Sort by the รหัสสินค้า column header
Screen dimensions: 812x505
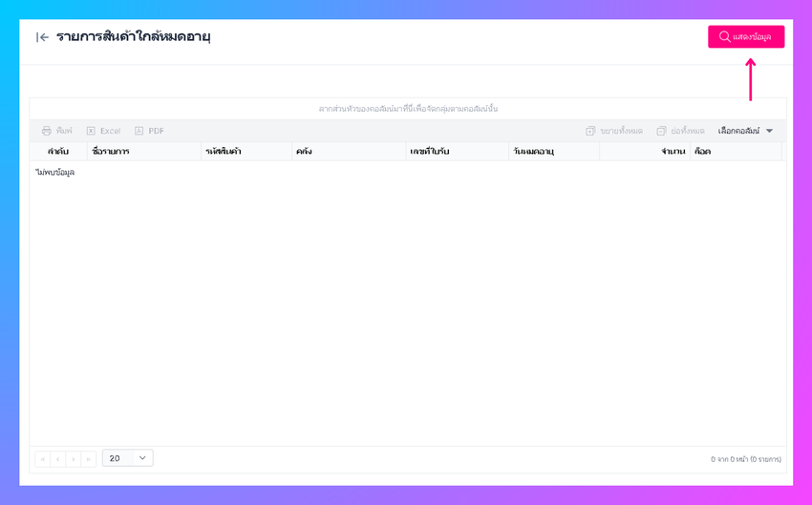pyautogui.click(x=246, y=152)
